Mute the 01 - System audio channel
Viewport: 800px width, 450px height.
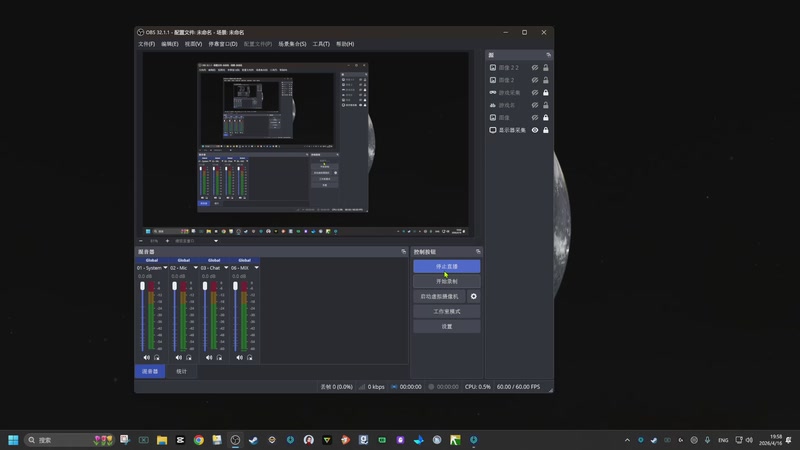coord(146,357)
